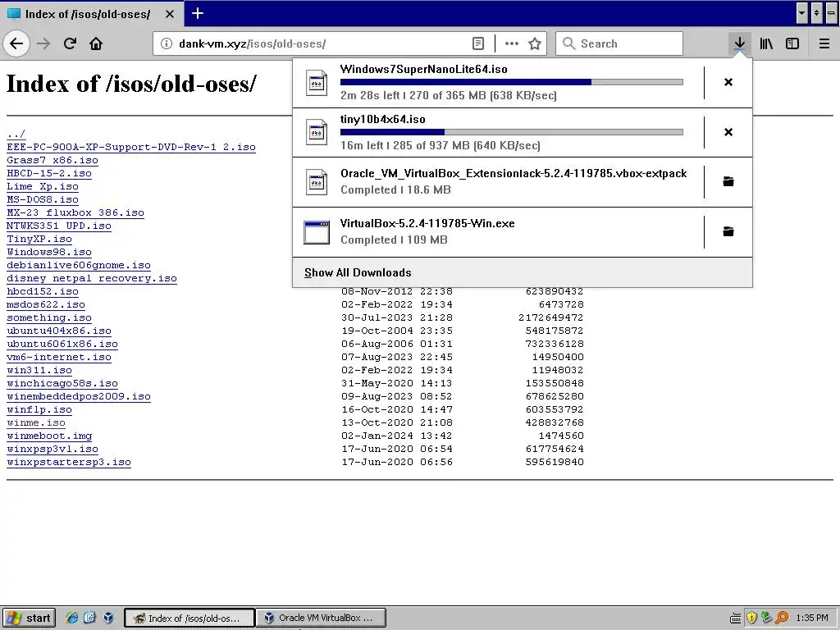Open the Firefox hamburger menu

coord(824,43)
